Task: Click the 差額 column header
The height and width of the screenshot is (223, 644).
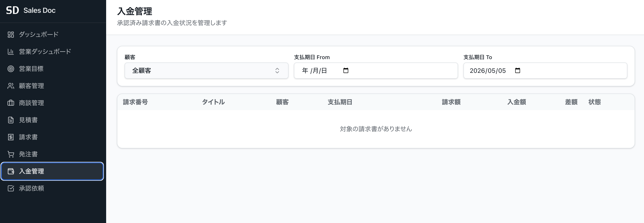Action: click(571, 102)
